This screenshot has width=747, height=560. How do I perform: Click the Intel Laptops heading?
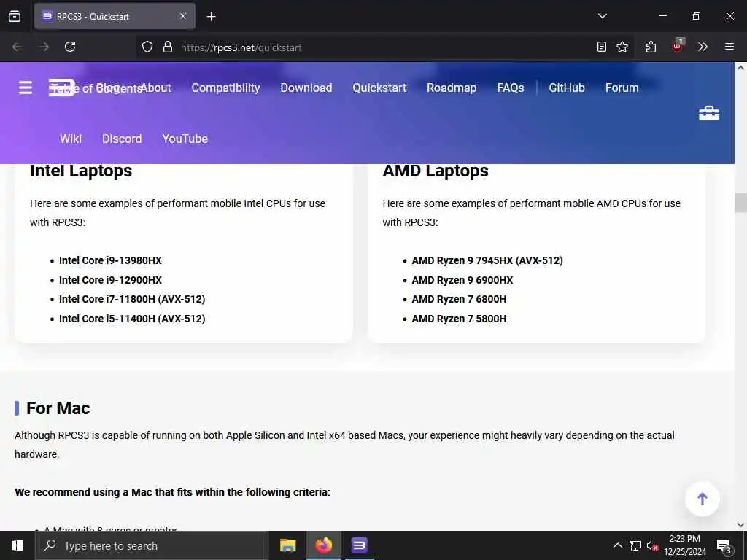(x=81, y=171)
